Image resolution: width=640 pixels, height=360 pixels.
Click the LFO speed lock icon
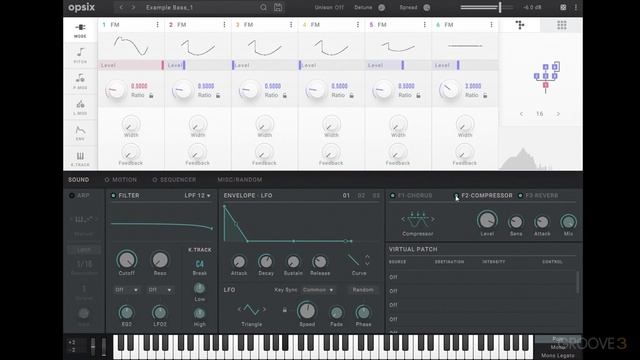284,310
